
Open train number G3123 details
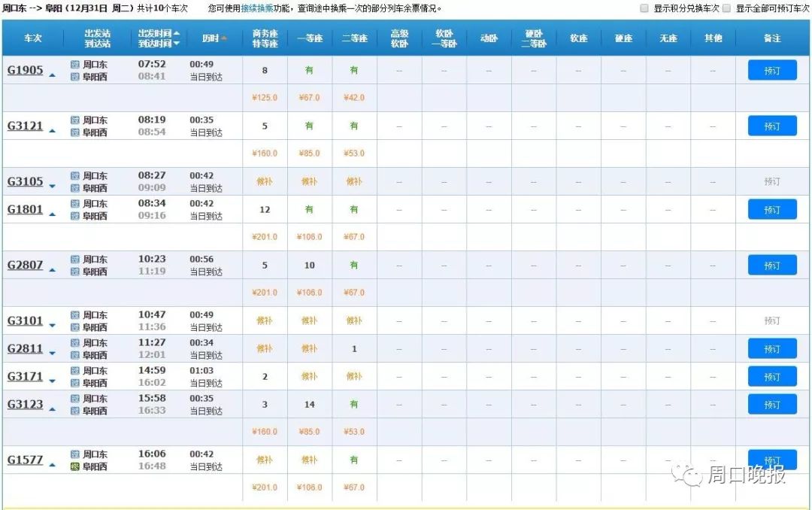tap(25, 405)
